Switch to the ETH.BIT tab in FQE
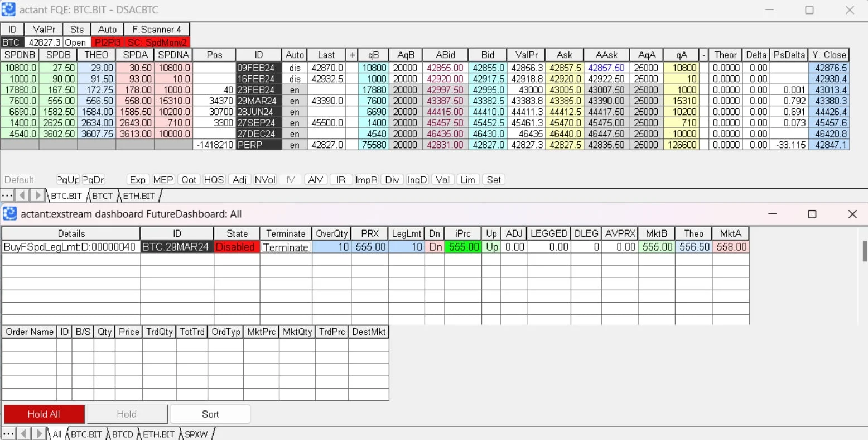This screenshot has height=440, width=868. coord(139,196)
